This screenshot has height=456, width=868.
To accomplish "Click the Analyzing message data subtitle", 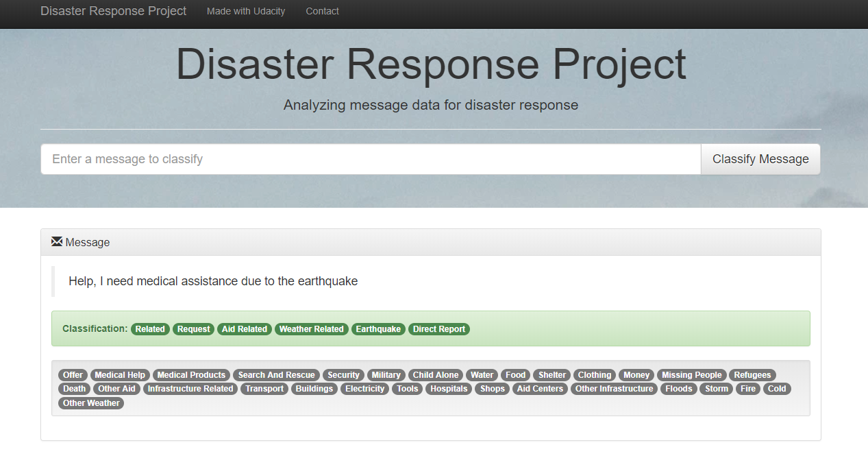I will 431,105.
